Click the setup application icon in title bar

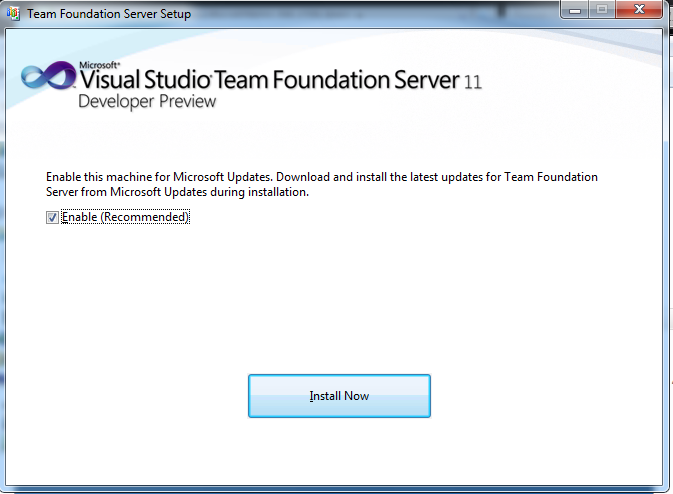[x=13, y=14]
